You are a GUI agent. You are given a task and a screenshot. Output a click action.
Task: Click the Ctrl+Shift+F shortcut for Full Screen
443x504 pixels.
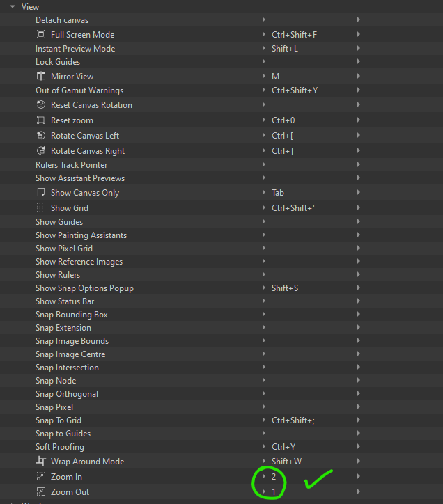tap(295, 34)
